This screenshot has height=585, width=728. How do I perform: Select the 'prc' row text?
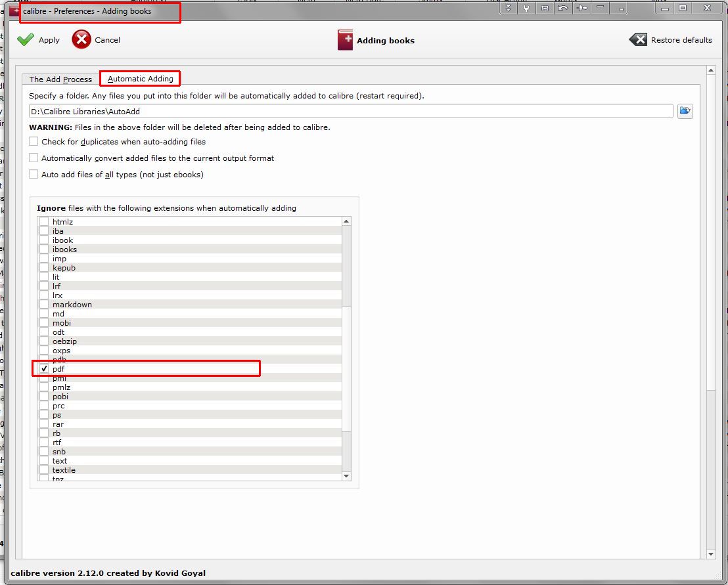(x=58, y=406)
